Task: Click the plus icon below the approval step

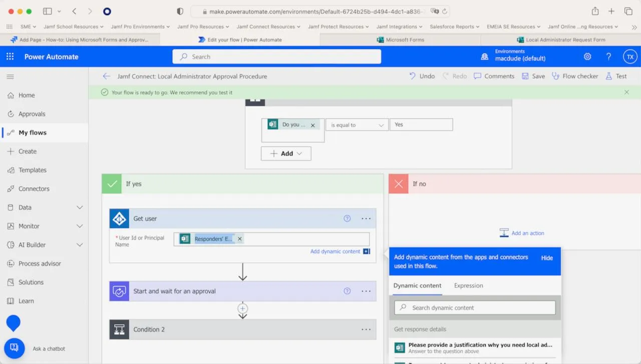Action: click(x=243, y=309)
